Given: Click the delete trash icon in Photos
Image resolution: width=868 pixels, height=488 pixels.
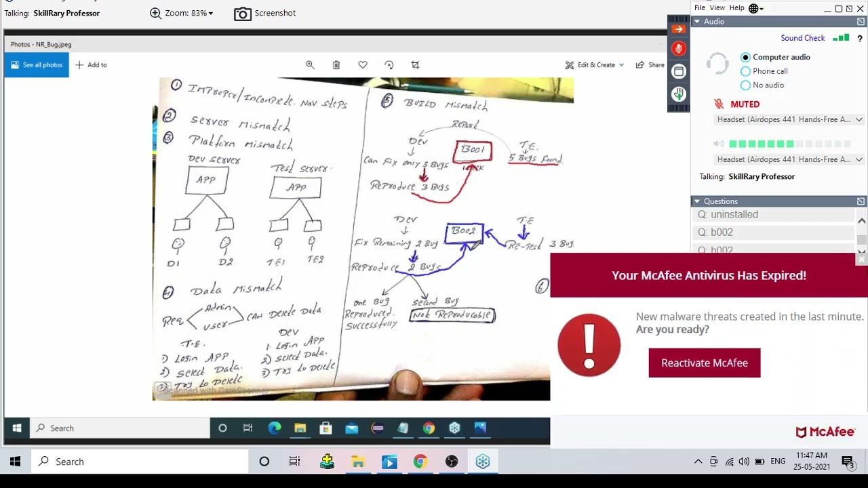Looking at the screenshot, I should click(336, 65).
